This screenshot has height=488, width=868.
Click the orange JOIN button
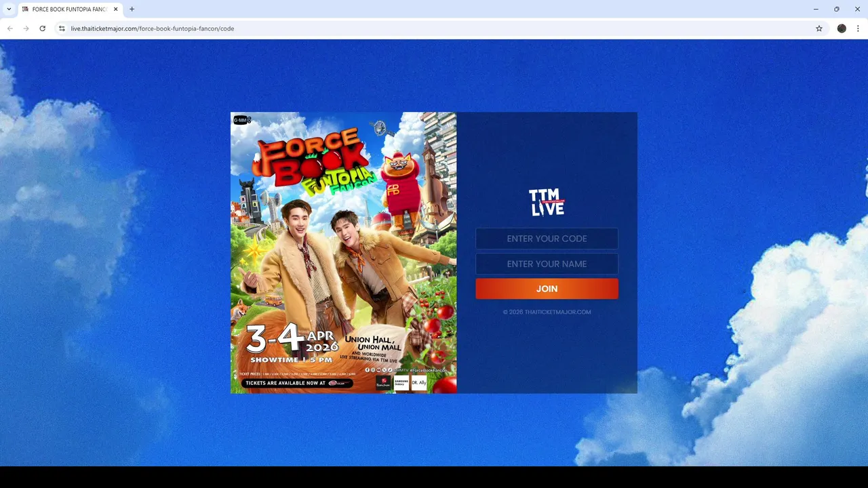(x=547, y=289)
